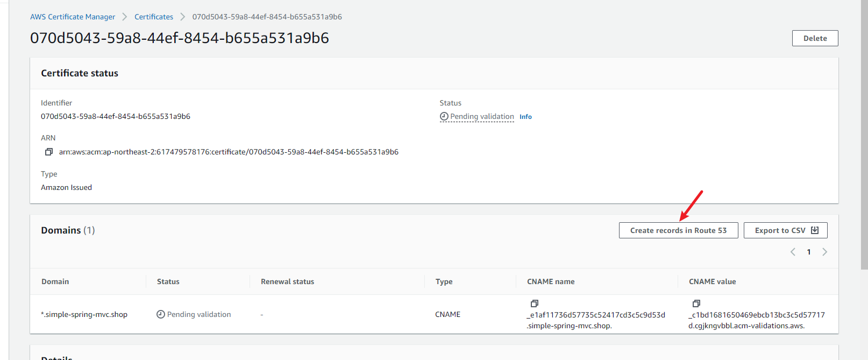
Task: Click the Delete certificate button
Action: click(x=815, y=38)
